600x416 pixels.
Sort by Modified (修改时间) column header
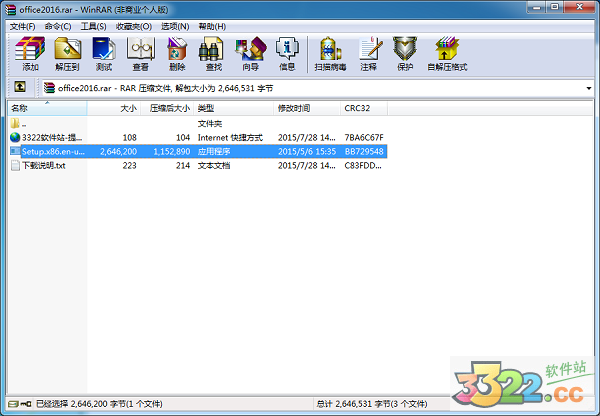click(307, 108)
